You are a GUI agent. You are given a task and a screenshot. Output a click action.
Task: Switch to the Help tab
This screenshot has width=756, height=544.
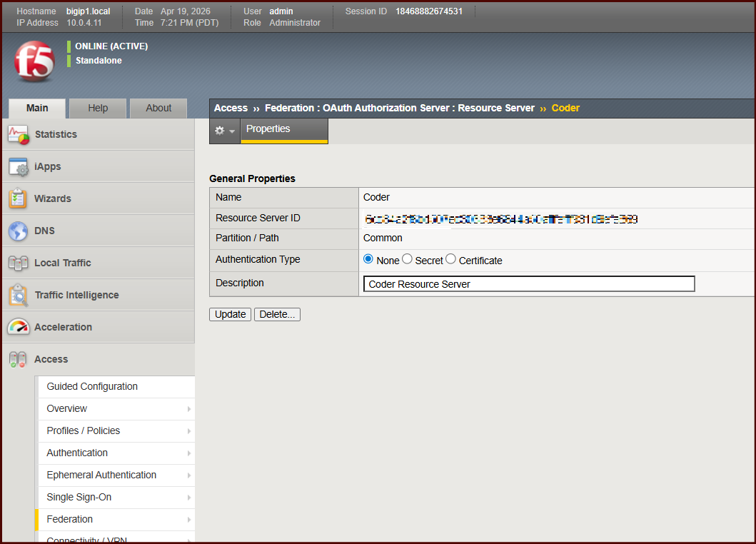pyautogui.click(x=98, y=109)
